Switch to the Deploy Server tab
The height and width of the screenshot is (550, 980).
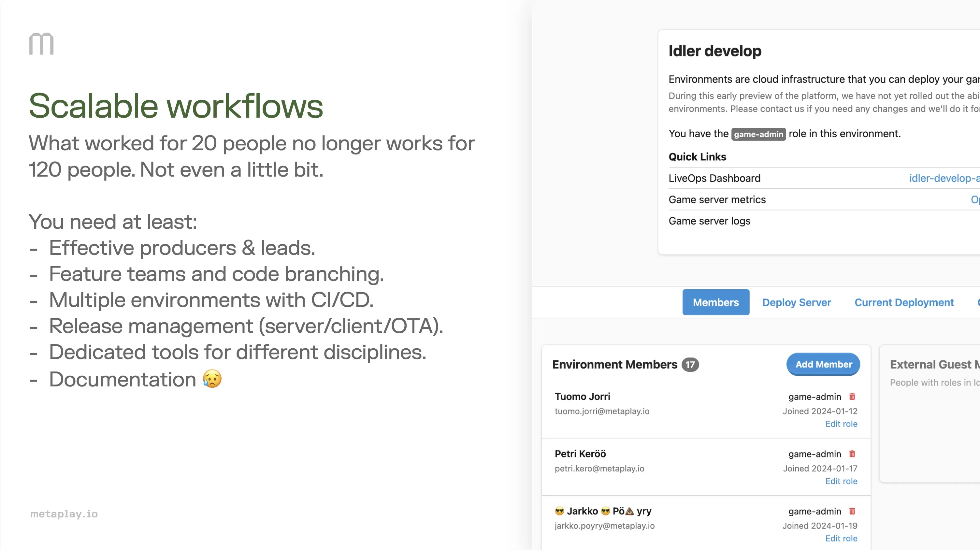coord(797,302)
